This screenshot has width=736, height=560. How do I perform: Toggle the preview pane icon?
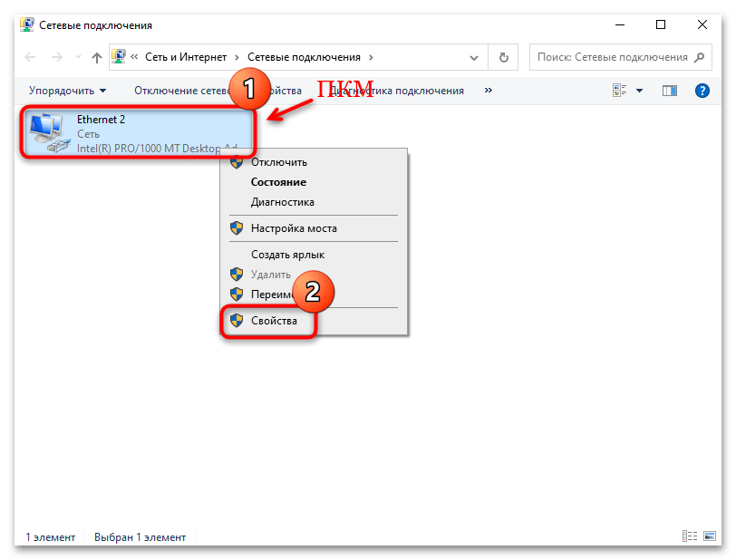pos(669,91)
